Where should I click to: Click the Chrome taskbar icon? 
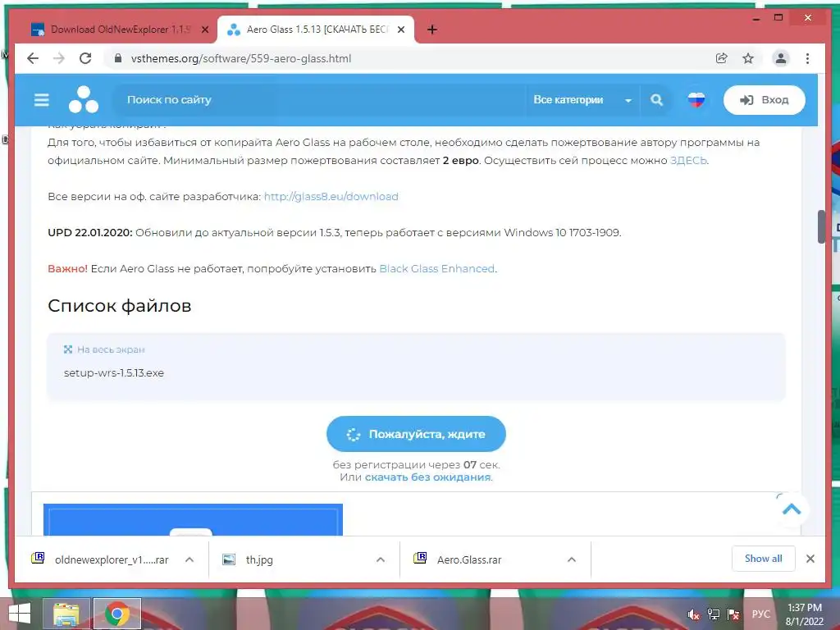pyautogui.click(x=116, y=614)
